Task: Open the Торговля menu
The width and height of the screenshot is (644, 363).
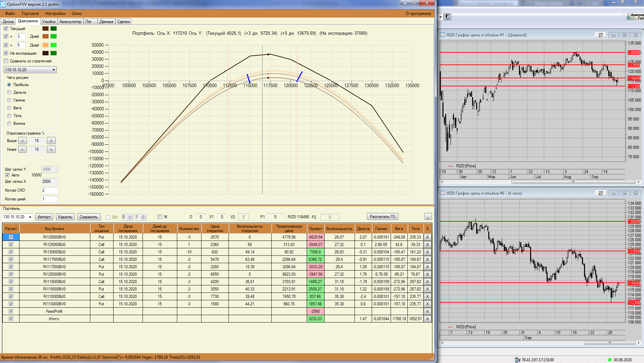Action: point(30,13)
